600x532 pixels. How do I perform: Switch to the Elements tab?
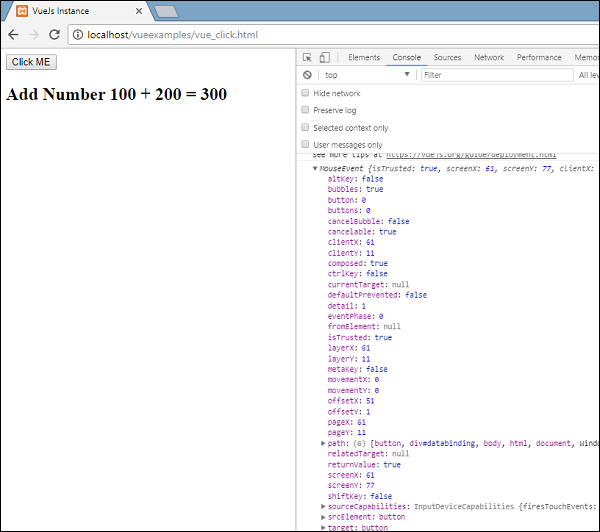pyautogui.click(x=363, y=58)
